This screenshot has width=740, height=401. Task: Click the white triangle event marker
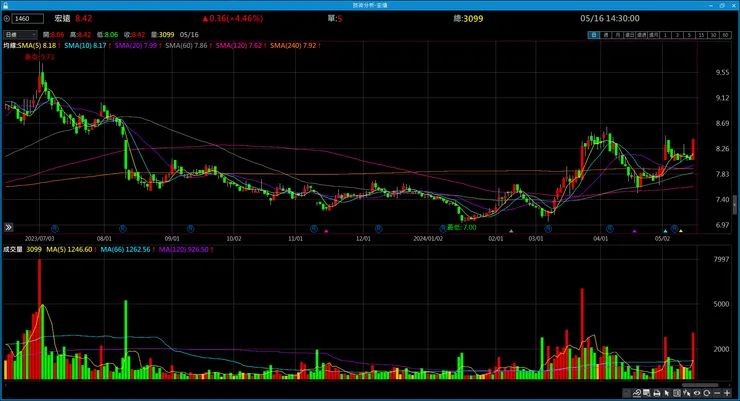[x=511, y=231]
